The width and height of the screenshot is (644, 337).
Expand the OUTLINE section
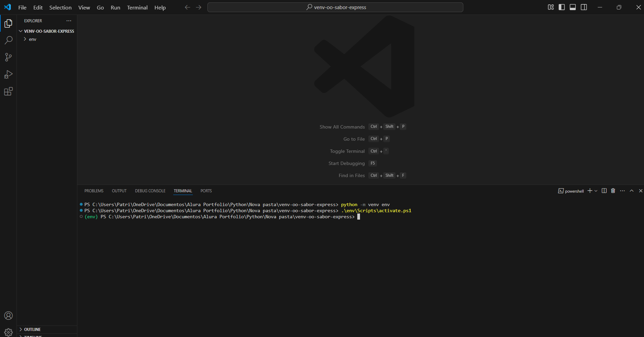coord(47,329)
